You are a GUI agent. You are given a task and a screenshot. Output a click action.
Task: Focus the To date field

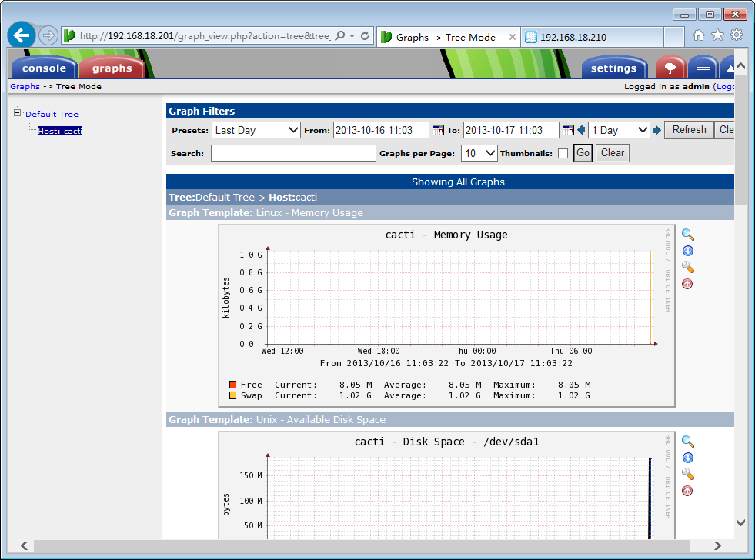(511, 130)
